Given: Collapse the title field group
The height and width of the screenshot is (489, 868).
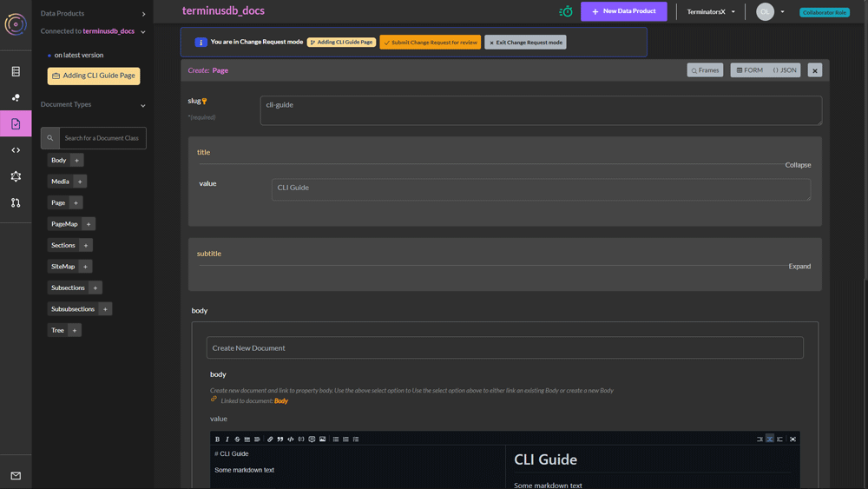Looking at the screenshot, I should [798, 165].
